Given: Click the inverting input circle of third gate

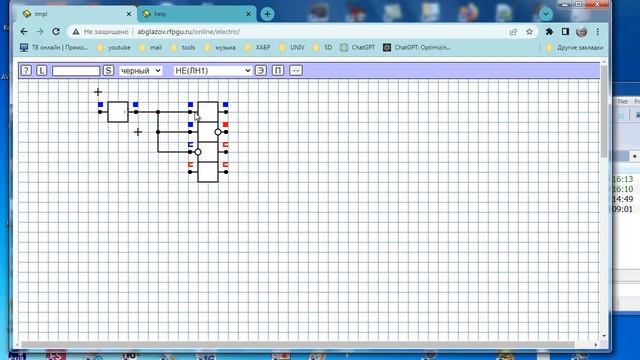Looking at the screenshot, I should pyautogui.click(x=198, y=152).
